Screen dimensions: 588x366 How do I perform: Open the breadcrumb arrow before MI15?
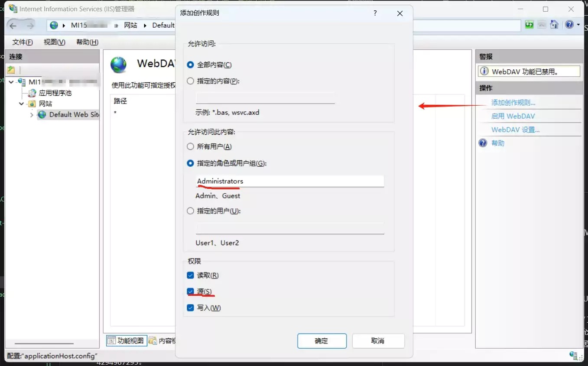64,26
